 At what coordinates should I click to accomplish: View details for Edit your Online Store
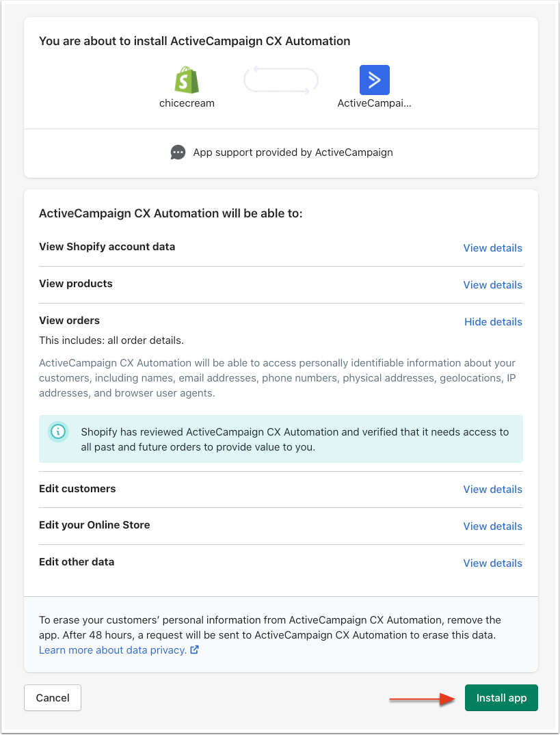coord(492,526)
